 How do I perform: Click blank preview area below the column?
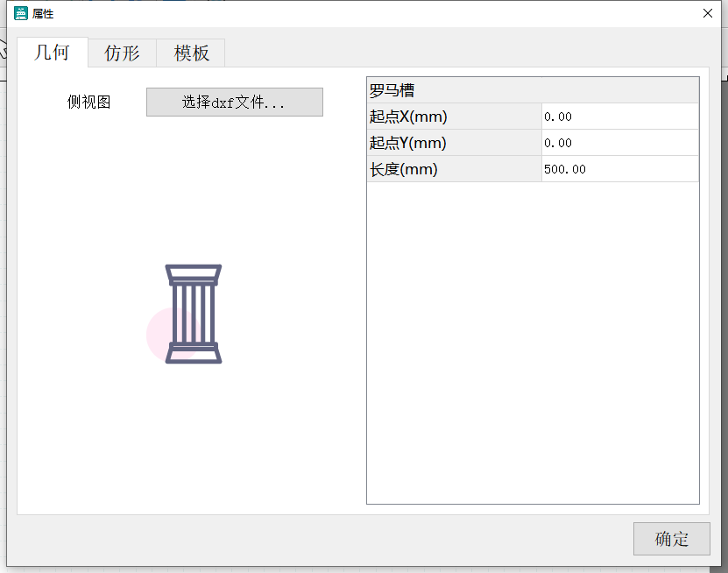pyautogui.click(x=193, y=438)
